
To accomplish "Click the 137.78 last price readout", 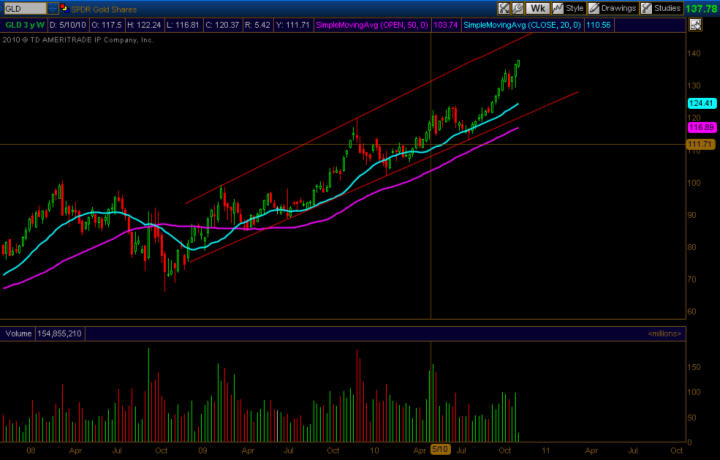I will click(701, 9).
